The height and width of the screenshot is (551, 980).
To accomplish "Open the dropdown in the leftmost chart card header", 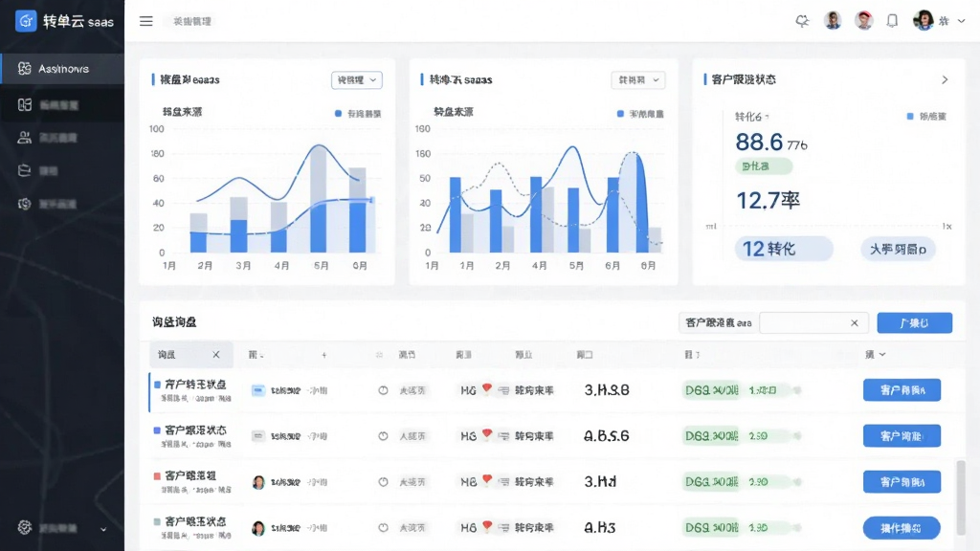I will (357, 80).
